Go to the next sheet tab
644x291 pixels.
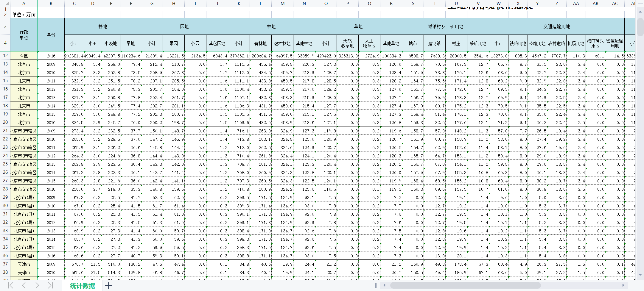(37, 286)
